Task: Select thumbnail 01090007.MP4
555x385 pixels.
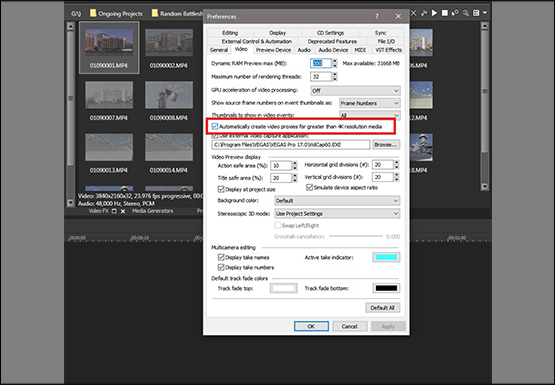Action: (109, 100)
